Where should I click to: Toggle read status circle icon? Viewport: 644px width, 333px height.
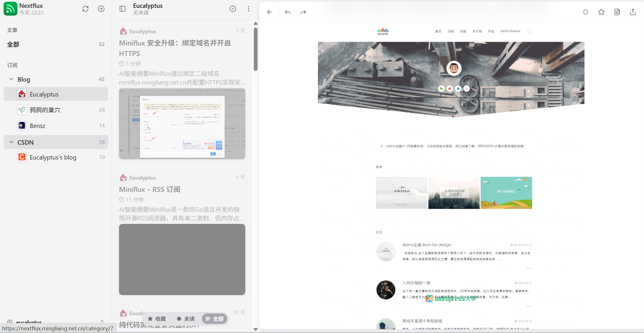click(x=586, y=12)
